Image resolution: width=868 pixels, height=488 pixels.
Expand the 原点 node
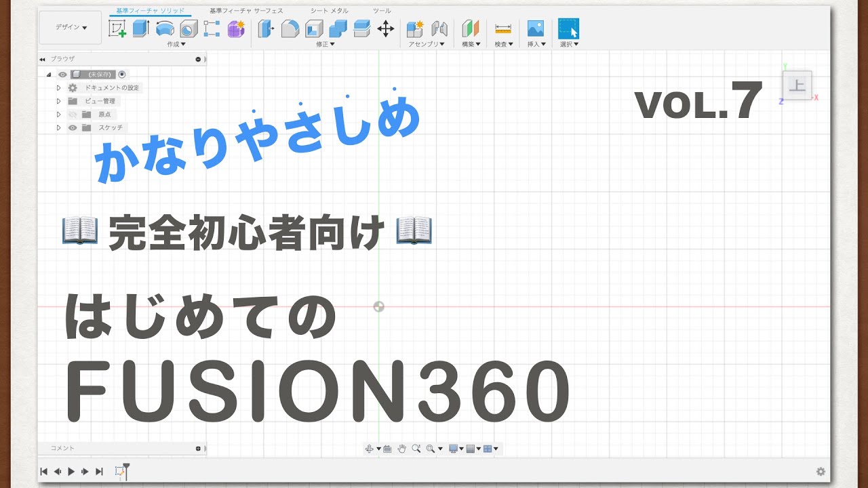click(x=58, y=115)
